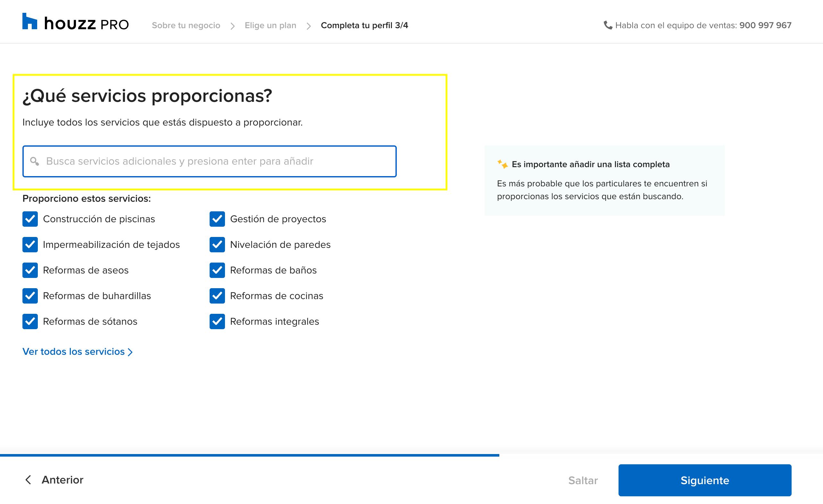Uncheck Gestión de proyectos checkbox
Image resolution: width=823 pixels, height=504 pixels.
(217, 219)
